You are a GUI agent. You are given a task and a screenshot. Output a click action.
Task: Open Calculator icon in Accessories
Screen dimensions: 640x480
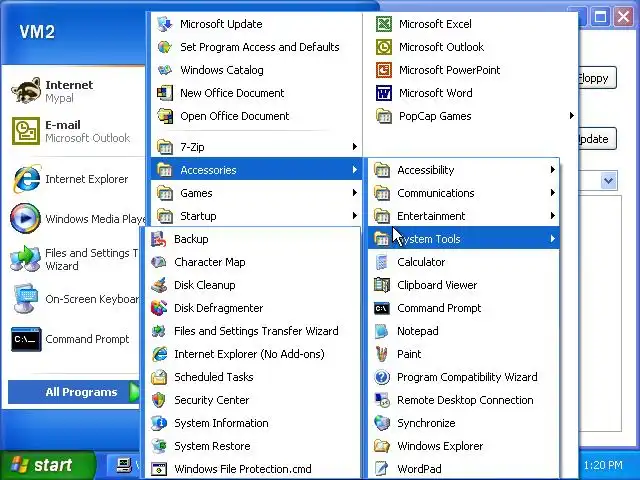(382, 262)
